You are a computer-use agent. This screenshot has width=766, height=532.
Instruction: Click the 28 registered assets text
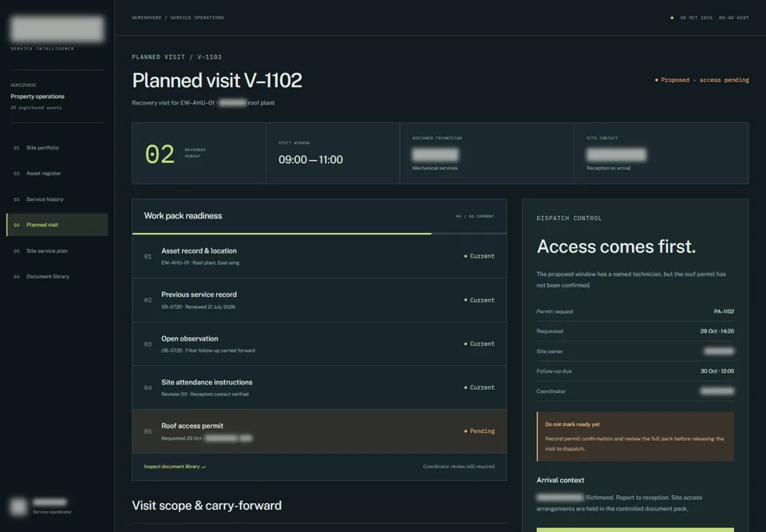click(x=36, y=108)
